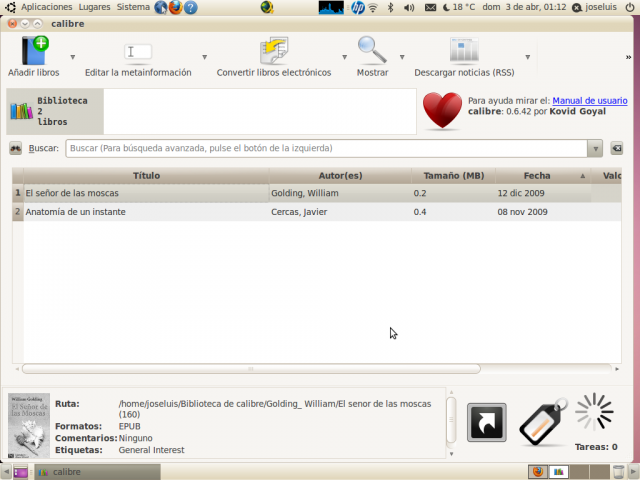The width and height of the screenshot is (640, 480).
Task: Clear the search with reset icon
Action: pos(617,148)
